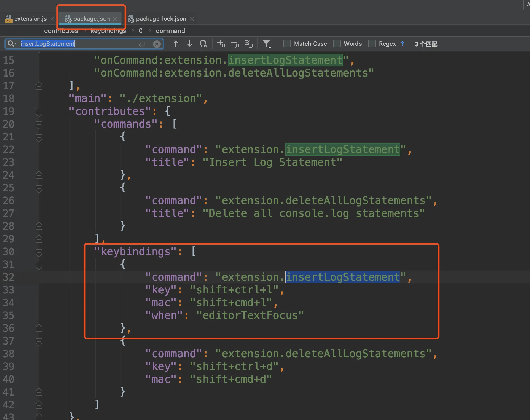Viewport: 530px width, 420px height.
Task: Click fold end marker at line 24
Action: point(39,175)
